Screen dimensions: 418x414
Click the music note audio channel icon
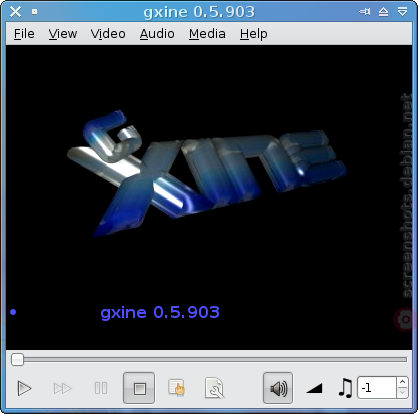[x=345, y=388]
